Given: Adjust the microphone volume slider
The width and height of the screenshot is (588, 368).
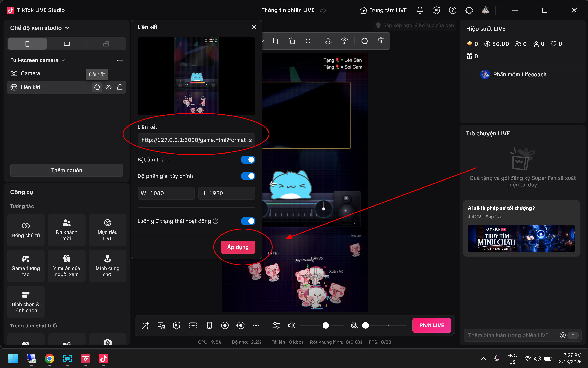Looking at the screenshot, I should point(384,325).
